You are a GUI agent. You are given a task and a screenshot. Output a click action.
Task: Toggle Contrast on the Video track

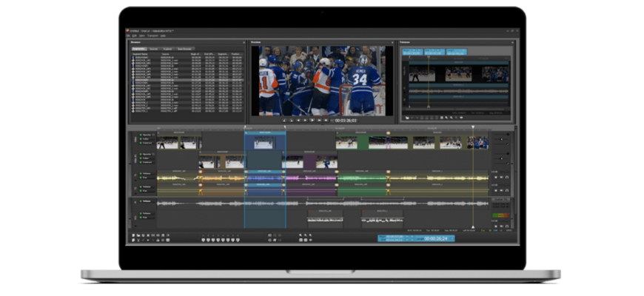[x=146, y=143]
